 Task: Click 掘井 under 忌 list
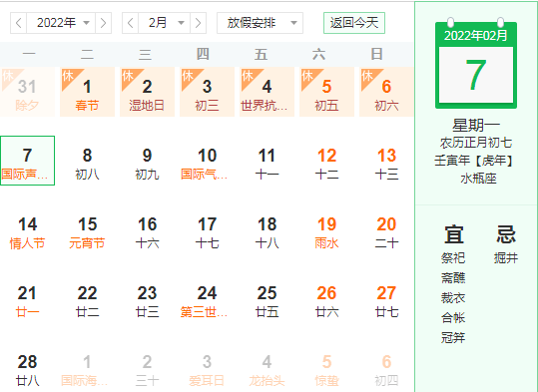tap(506, 258)
